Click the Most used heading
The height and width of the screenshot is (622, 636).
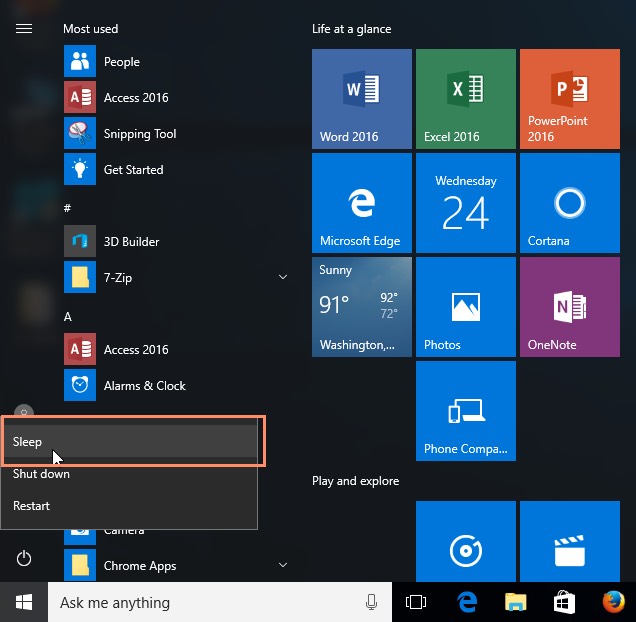90,29
